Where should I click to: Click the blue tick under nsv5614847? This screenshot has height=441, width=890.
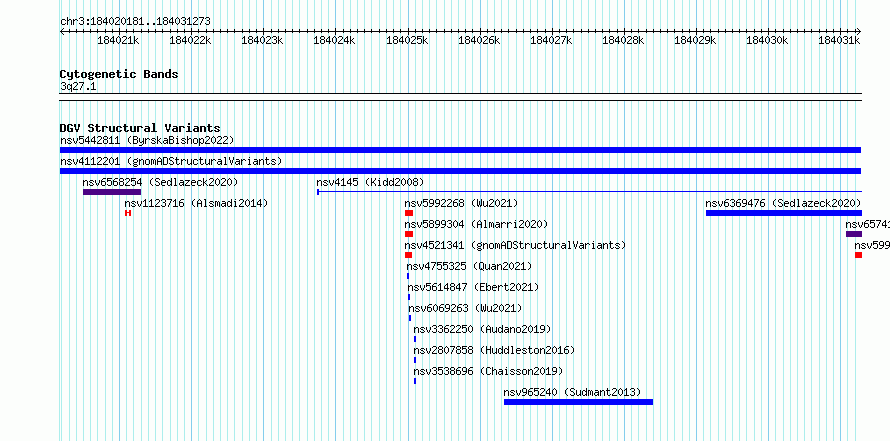click(409, 297)
